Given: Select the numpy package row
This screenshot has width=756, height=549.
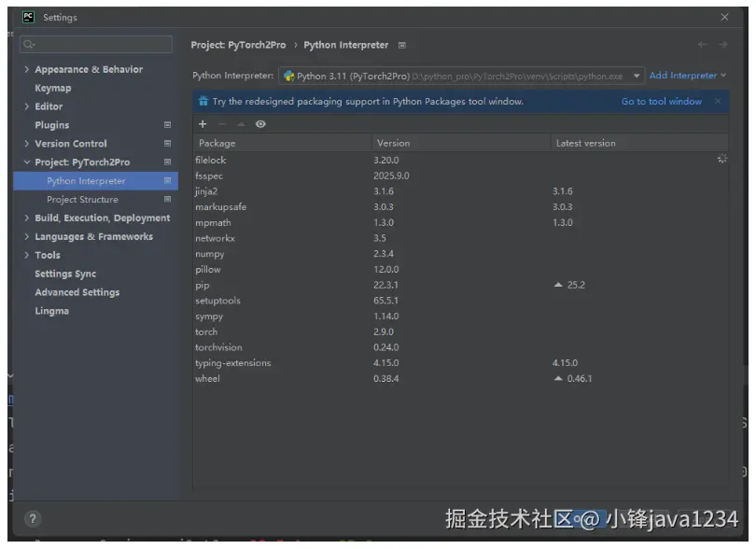Looking at the screenshot, I should (460, 253).
